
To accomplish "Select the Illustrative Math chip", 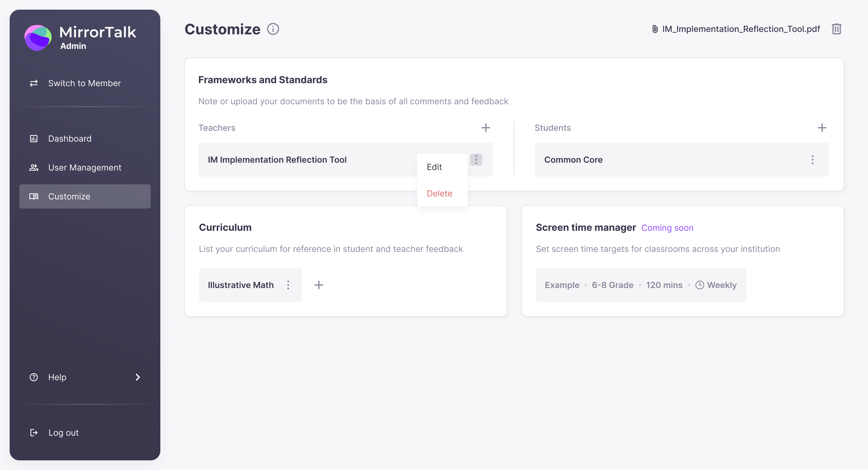I will pos(250,285).
